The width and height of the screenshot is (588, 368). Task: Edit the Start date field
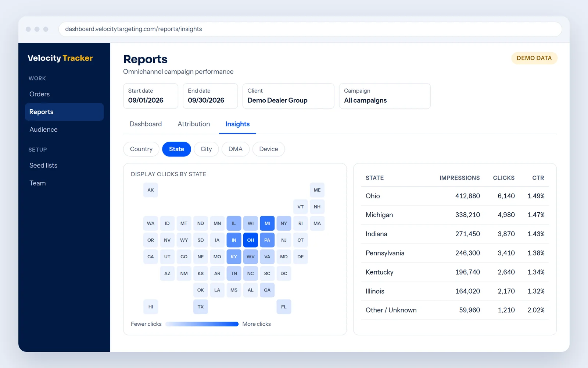pyautogui.click(x=151, y=96)
